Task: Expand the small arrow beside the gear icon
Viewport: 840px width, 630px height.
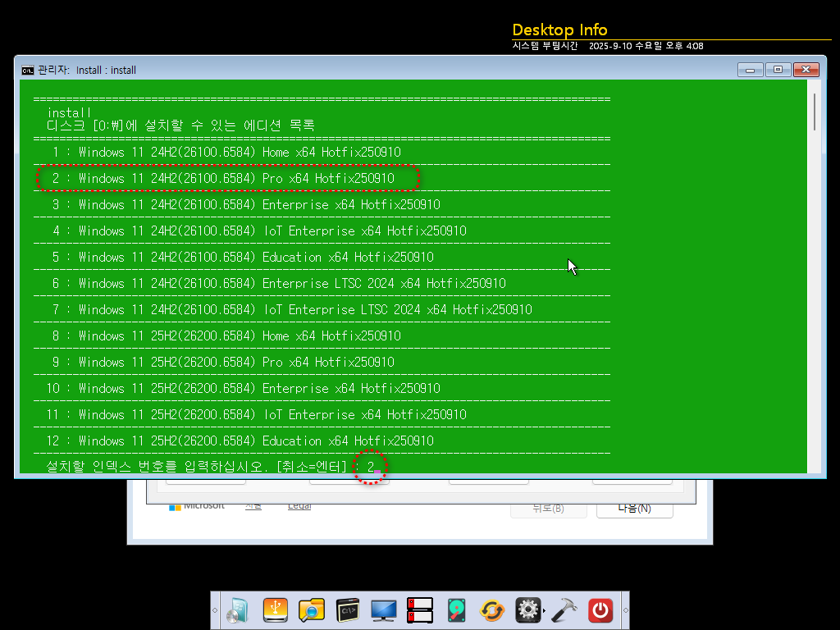Action: click(545, 610)
